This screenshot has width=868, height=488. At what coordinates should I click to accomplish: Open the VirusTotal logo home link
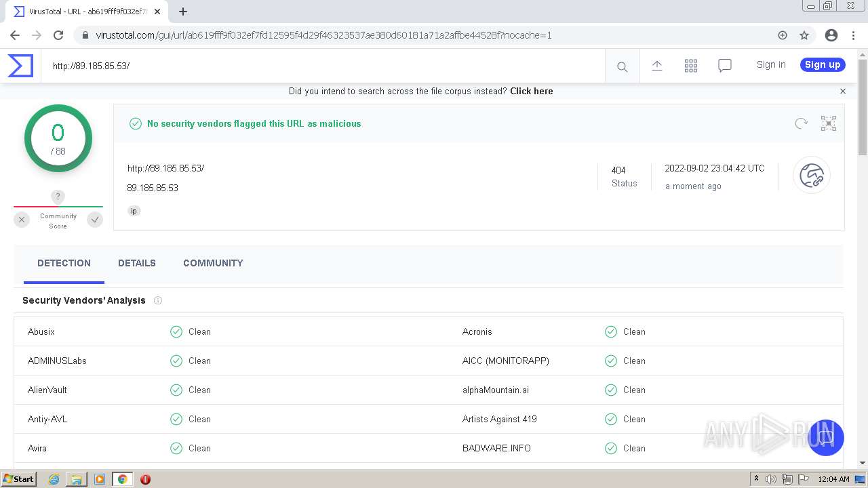(20, 66)
